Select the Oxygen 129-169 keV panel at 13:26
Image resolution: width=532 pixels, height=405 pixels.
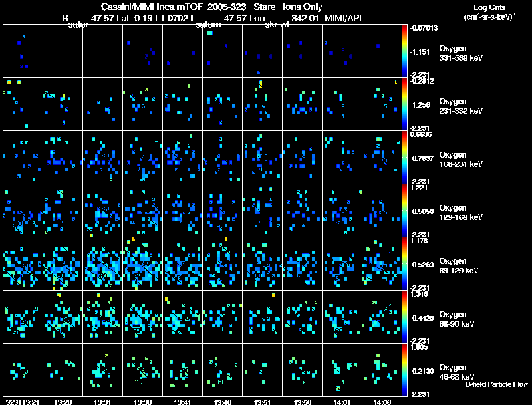coord(63,210)
